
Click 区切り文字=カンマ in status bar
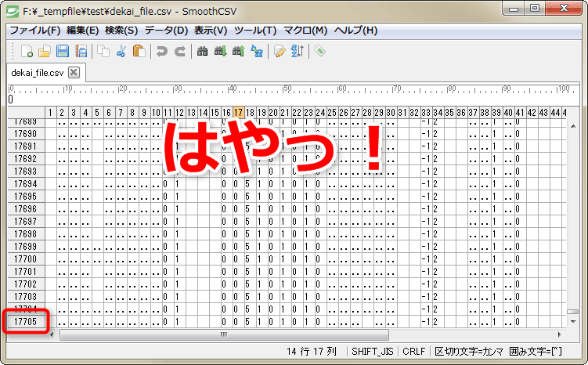pos(469,352)
